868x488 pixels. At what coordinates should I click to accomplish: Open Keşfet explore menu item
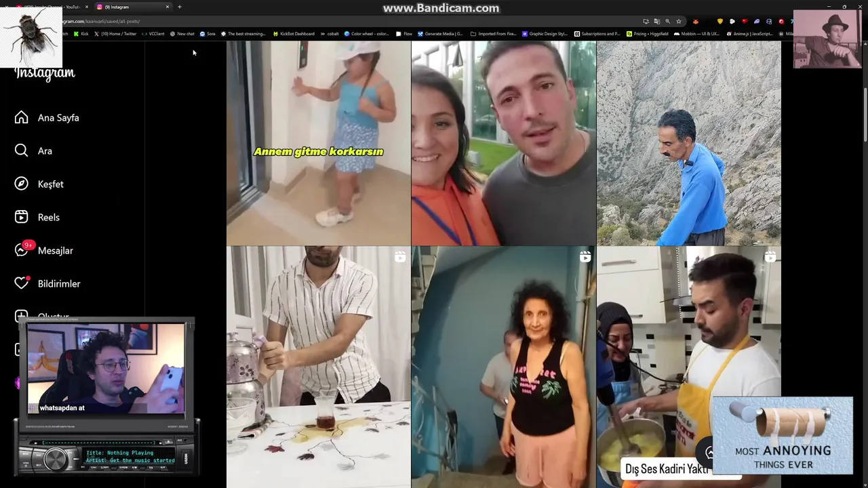[50, 184]
